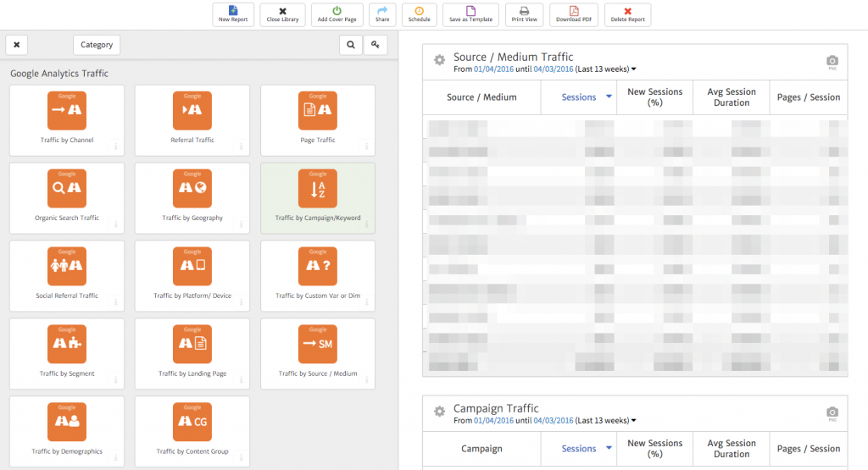
Task: Select the Traffic by Channel widget
Action: (x=67, y=120)
